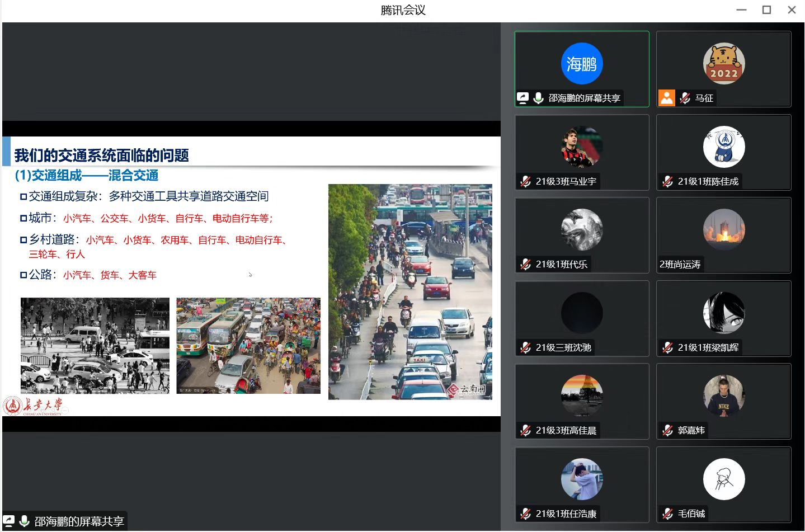Screen dimensions: 805x532
Task: Click the muted mic icon for 21级1班陈佳成
Action: click(667, 181)
